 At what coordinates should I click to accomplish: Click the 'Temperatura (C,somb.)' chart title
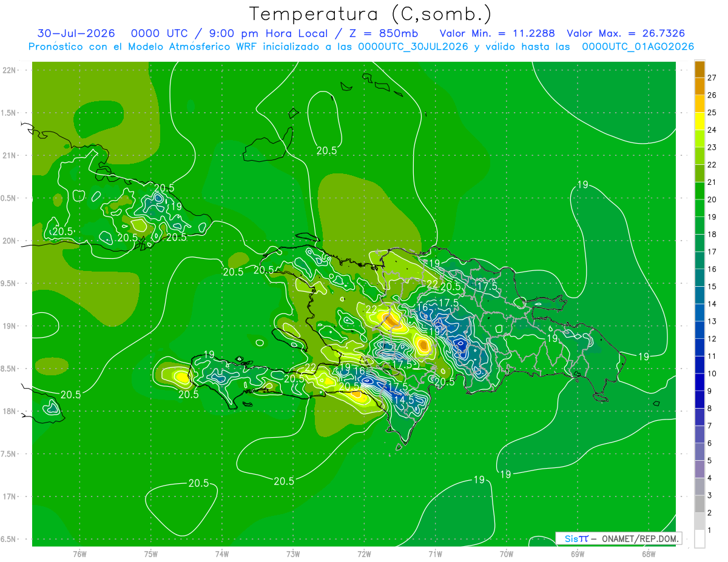click(x=371, y=14)
